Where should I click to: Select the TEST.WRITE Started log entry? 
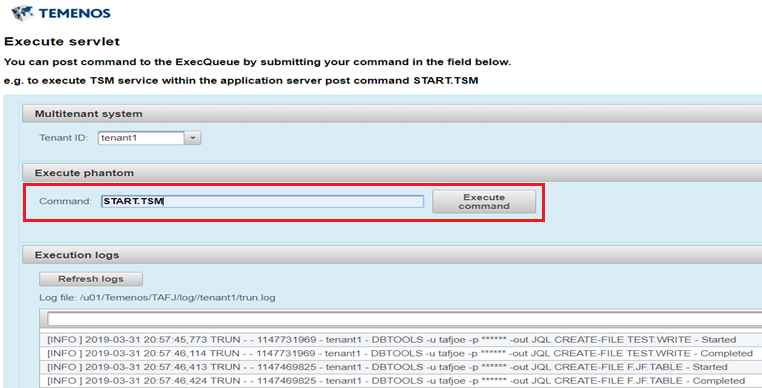(401, 340)
